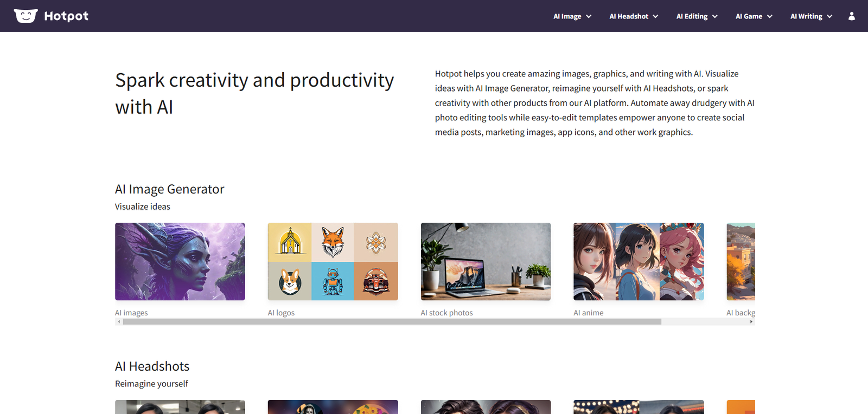Expand the AI Editing dropdown menu
The width and height of the screenshot is (868, 414).
[697, 16]
